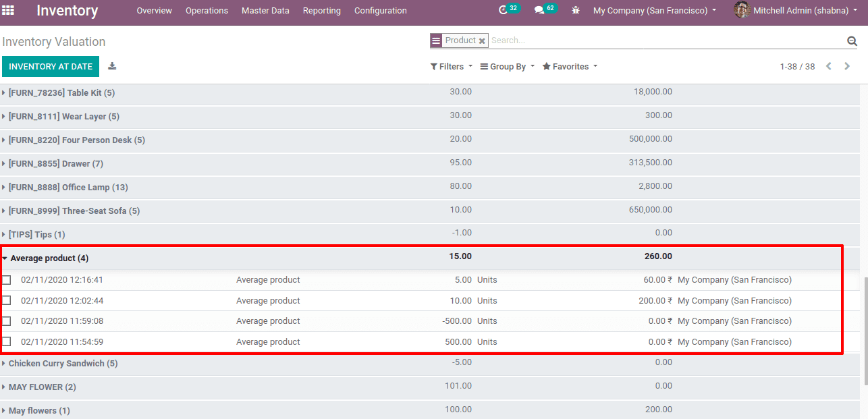Viewport: 868px width, 419px height.
Task: Open the My Company (San Francisco) switcher
Action: pyautogui.click(x=655, y=11)
